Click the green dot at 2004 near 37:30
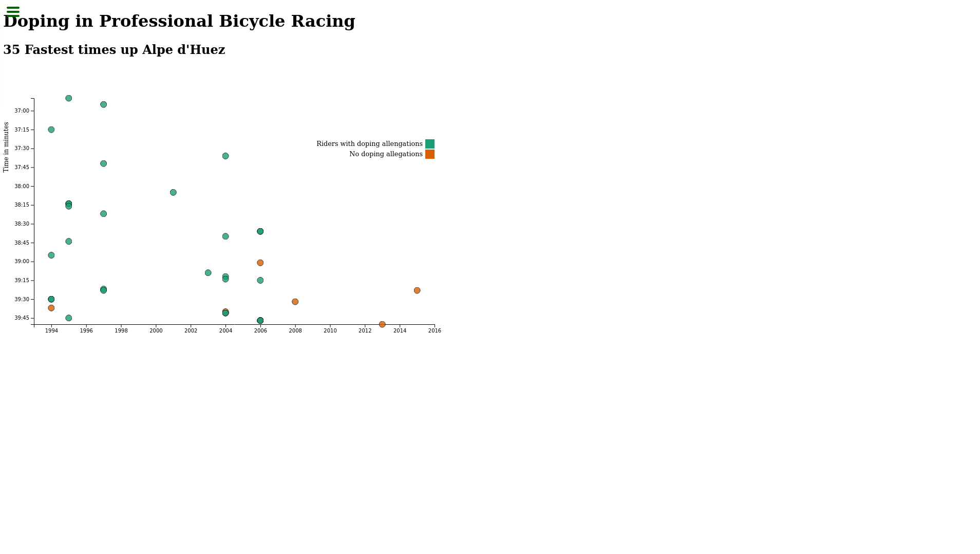 pos(225,156)
